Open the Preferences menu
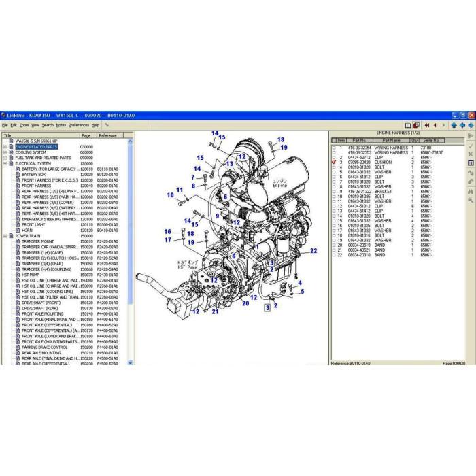 79,125
